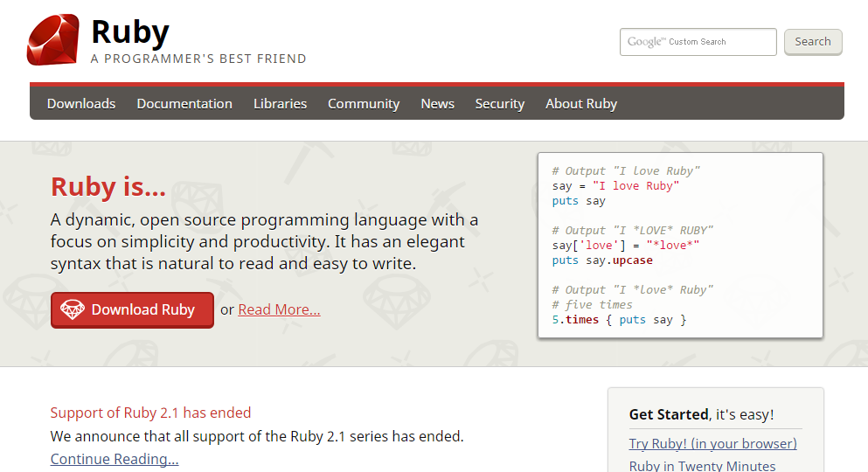Open Ruby in Twenty Minutes link
The height and width of the screenshot is (472, 868).
tap(702, 466)
